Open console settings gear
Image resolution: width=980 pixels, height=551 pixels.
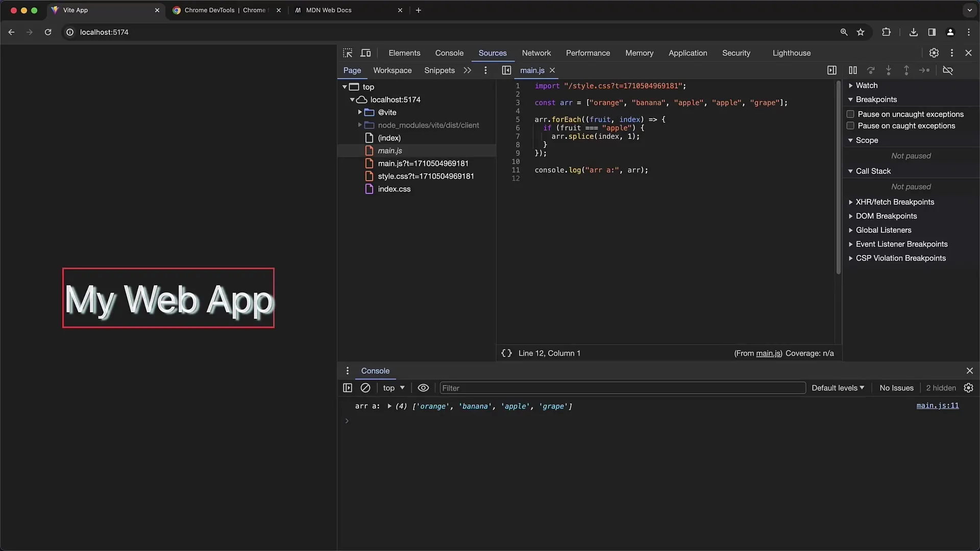pos(968,388)
